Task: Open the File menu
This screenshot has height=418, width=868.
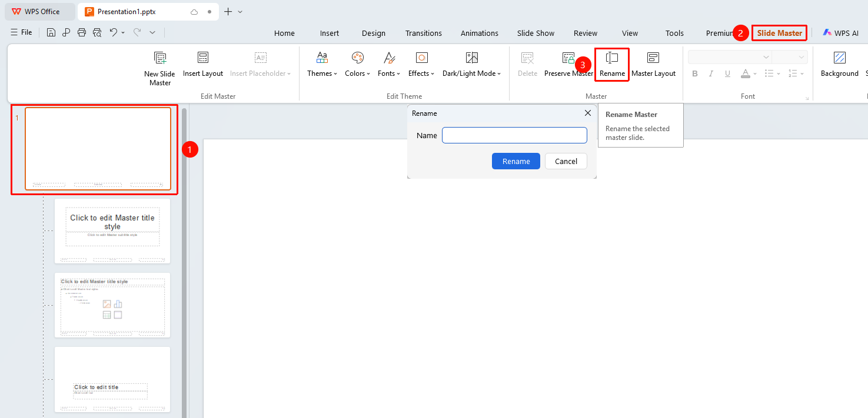Action: (x=21, y=32)
